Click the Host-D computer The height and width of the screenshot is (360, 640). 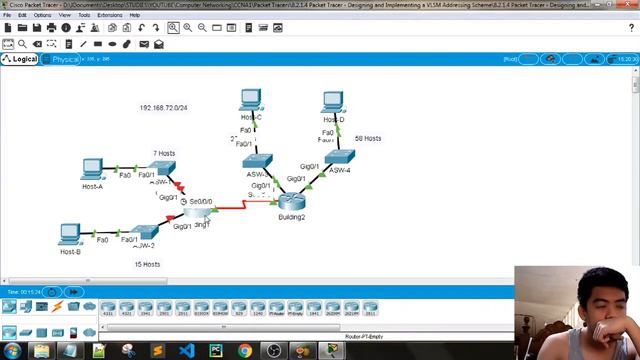pos(333,102)
